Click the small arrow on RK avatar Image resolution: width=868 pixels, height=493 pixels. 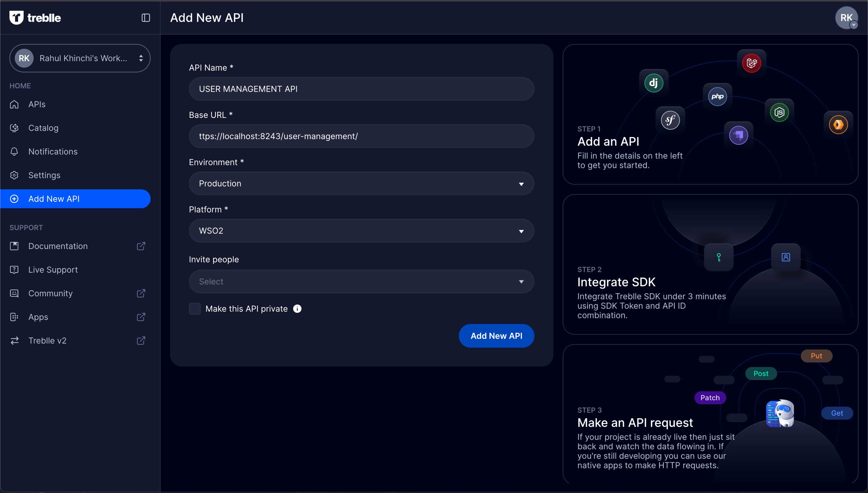[854, 25]
